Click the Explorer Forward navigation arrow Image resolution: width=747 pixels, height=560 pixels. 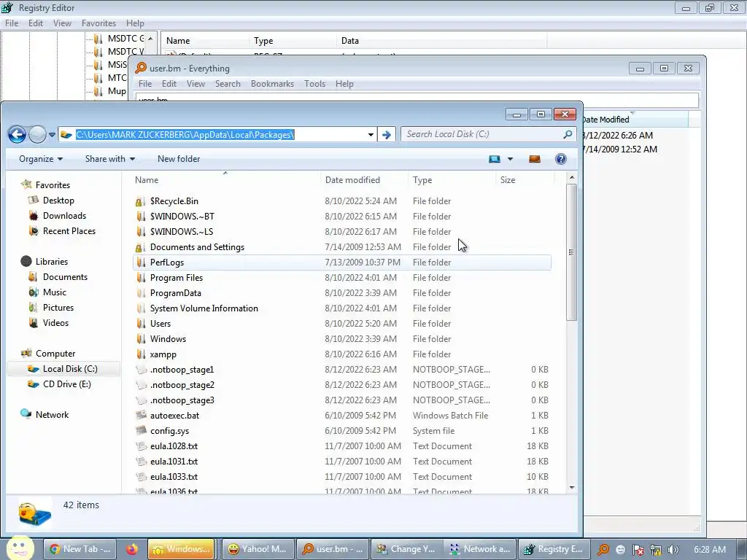point(37,135)
